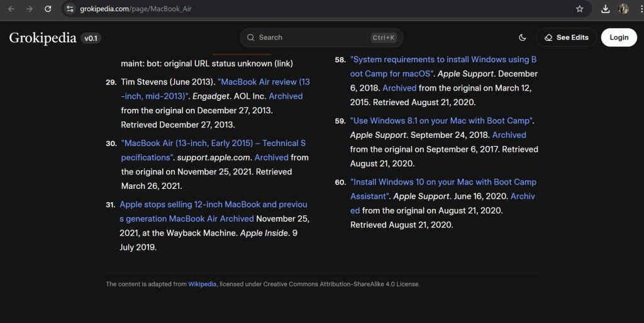The width and height of the screenshot is (644, 323).
Task: Open the MacBook Air review Engadget link
Action: pyautogui.click(x=264, y=82)
